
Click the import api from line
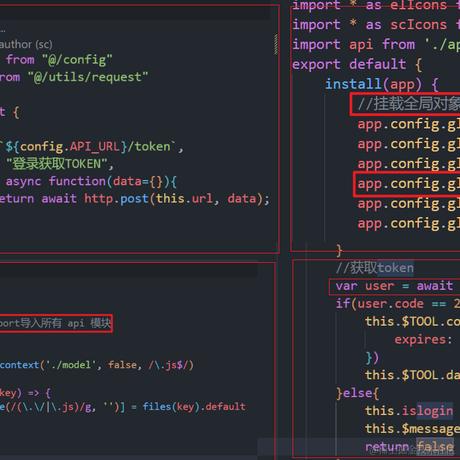(376, 44)
